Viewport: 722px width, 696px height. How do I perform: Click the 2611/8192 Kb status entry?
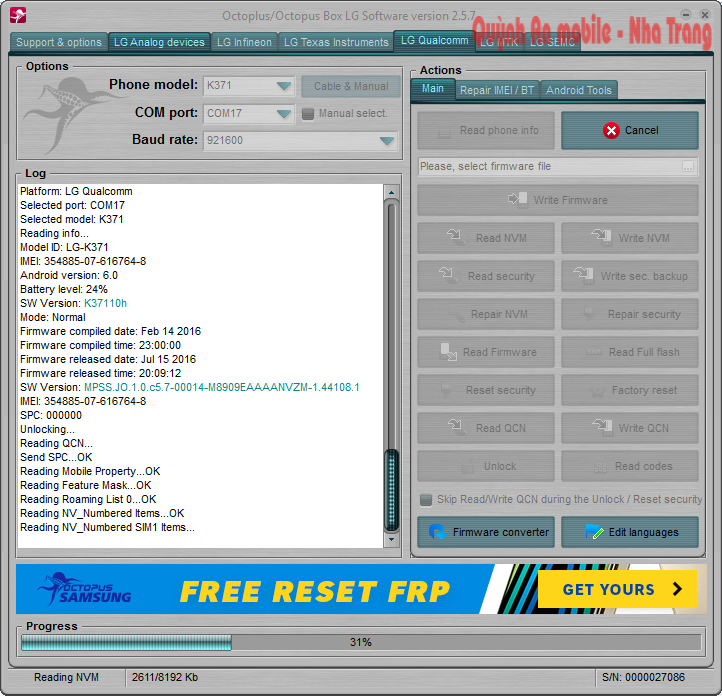point(165,677)
